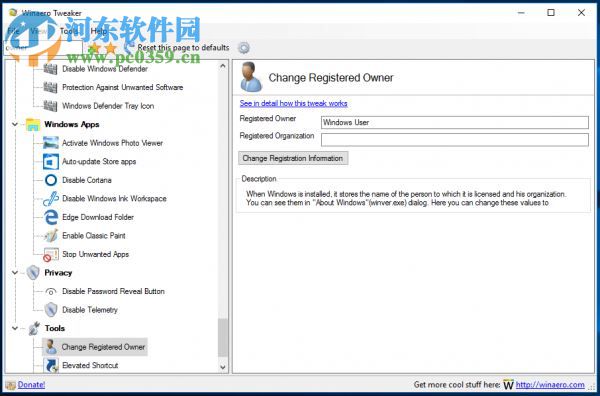Open the http://winaero.com link

tap(550, 385)
